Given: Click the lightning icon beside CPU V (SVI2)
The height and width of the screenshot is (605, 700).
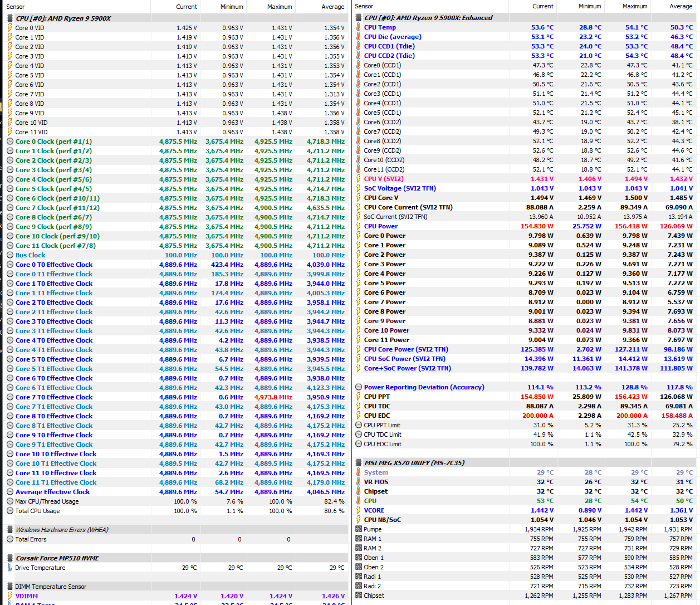Looking at the screenshot, I should pyautogui.click(x=358, y=179).
